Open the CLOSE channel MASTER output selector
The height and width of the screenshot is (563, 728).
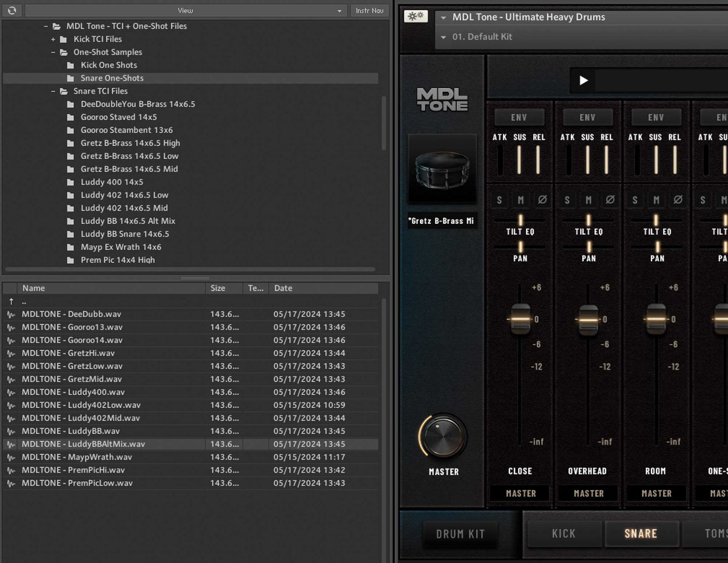(x=521, y=494)
